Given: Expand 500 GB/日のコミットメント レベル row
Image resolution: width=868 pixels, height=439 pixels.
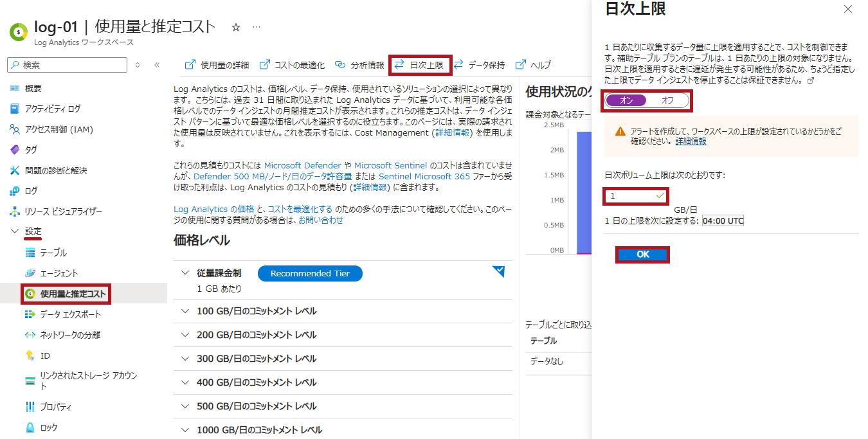Looking at the screenshot, I should coord(185,406).
